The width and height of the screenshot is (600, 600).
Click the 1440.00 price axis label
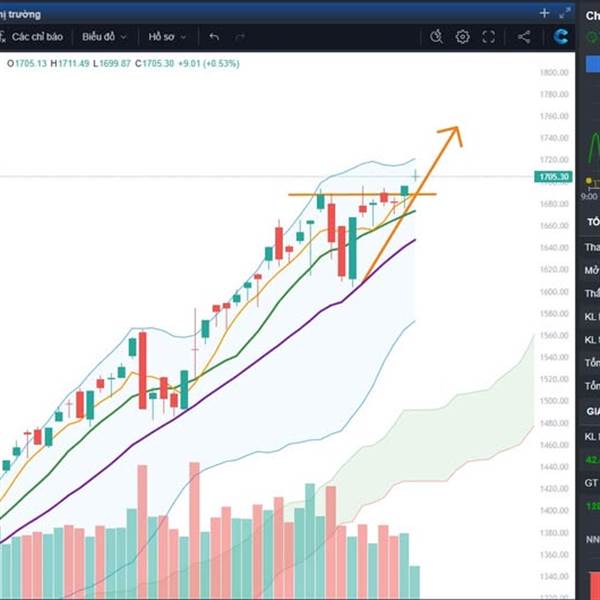(554, 466)
